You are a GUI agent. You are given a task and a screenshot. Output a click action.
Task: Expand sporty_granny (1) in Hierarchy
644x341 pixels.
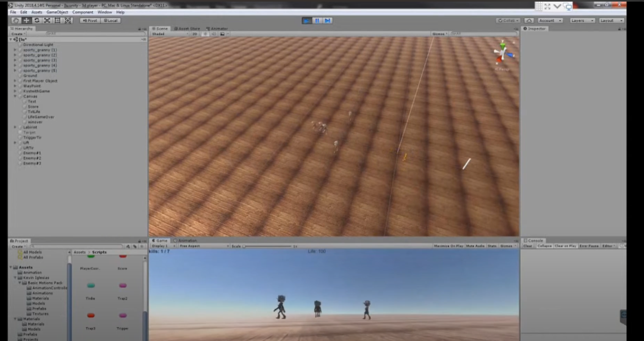pos(15,50)
